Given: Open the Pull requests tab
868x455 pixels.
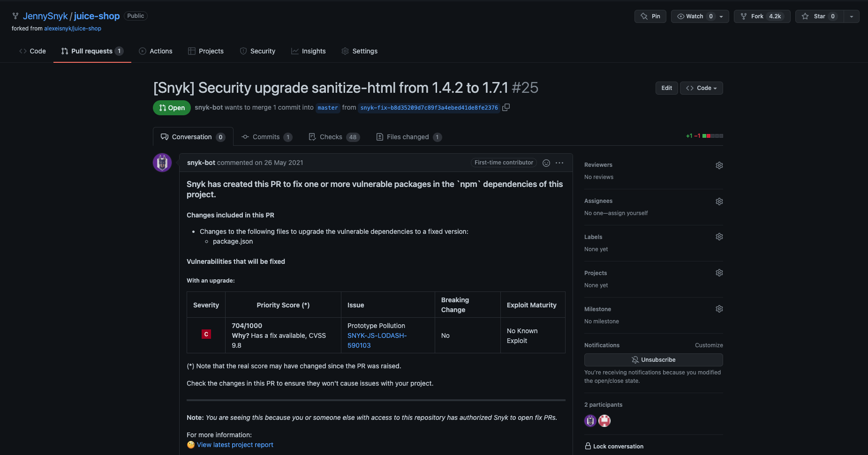Looking at the screenshot, I should coord(92,51).
